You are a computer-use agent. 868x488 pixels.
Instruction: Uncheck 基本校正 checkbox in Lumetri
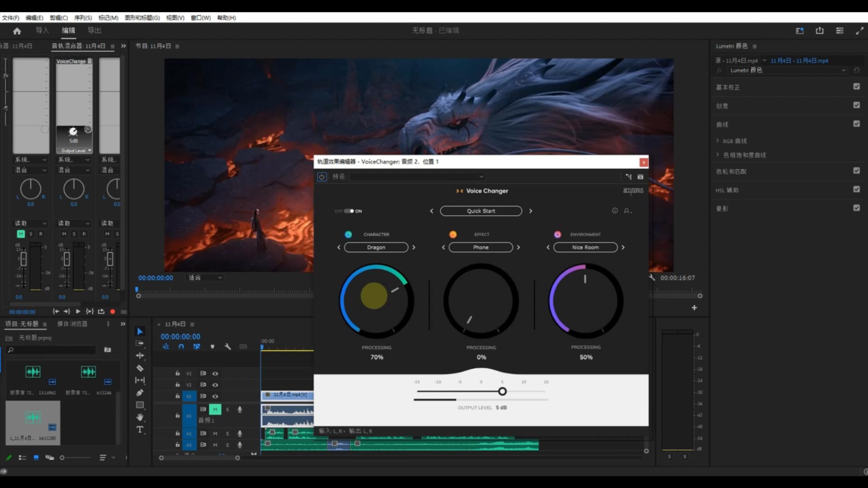pyautogui.click(x=856, y=86)
